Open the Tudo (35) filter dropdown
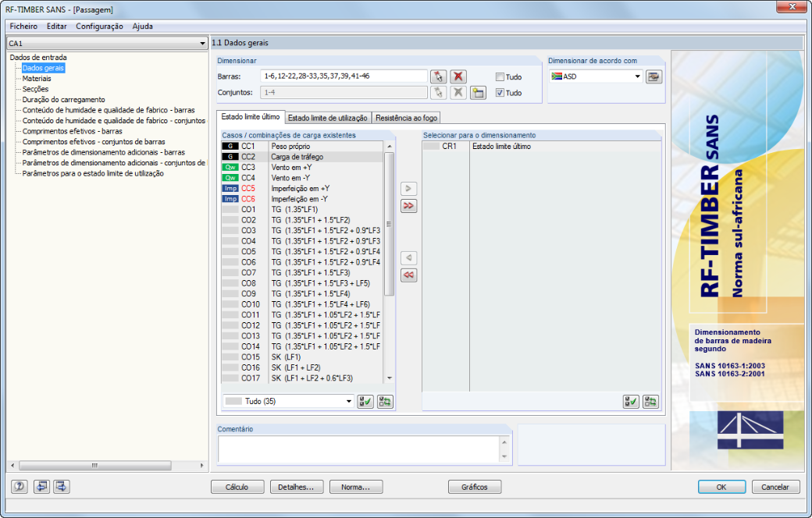The height and width of the screenshot is (518, 812). (x=349, y=402)
